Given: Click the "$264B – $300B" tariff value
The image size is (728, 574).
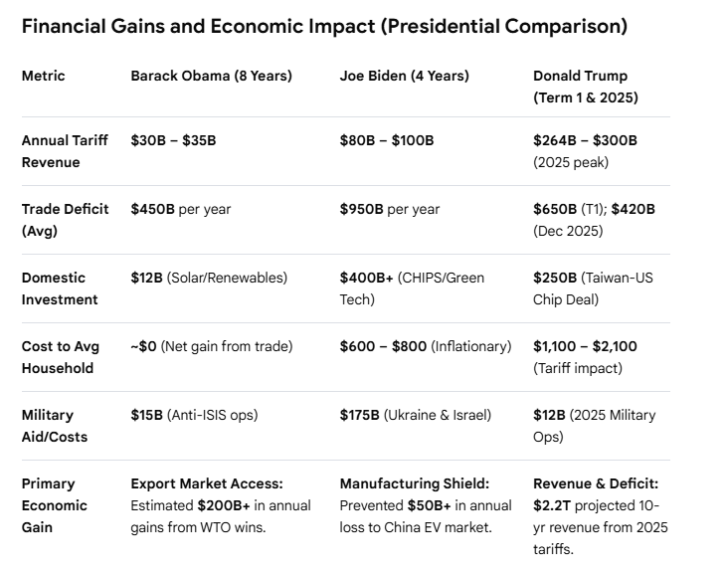Looking at the screenshot, I should (x=585, y=140).
